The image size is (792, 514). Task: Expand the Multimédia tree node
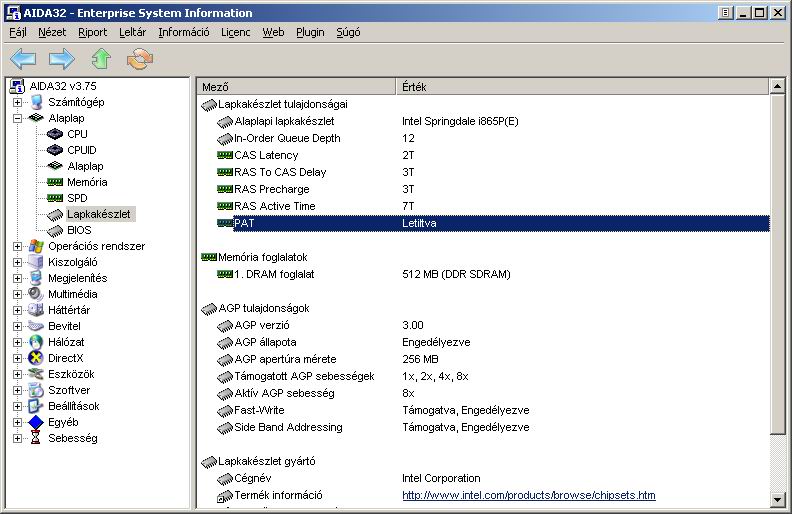[17, 294]
